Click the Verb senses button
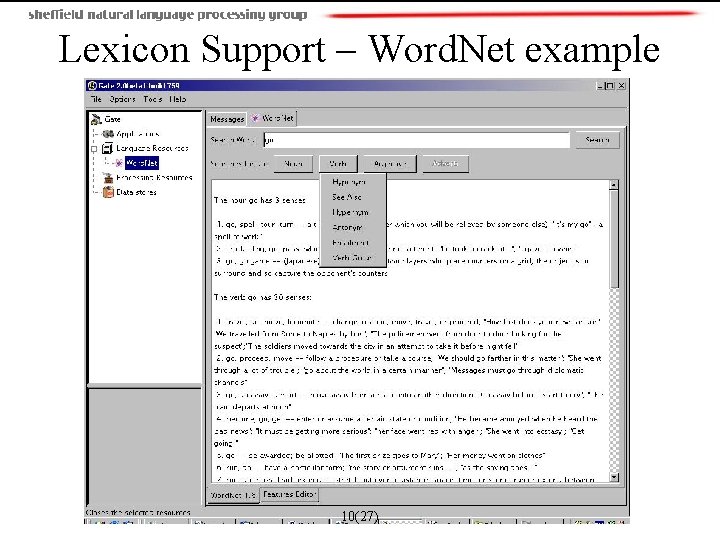Image resolution: width=720 pixels, height=540 pixels. point(338,163)
